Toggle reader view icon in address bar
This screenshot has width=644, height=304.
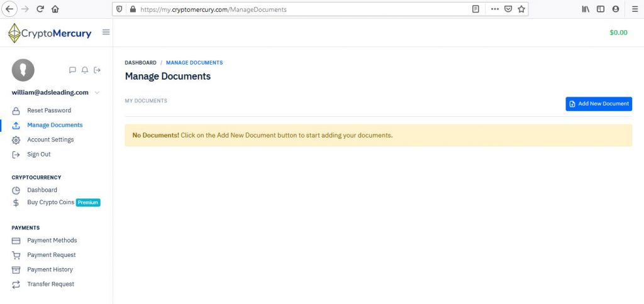click(475, 9)
